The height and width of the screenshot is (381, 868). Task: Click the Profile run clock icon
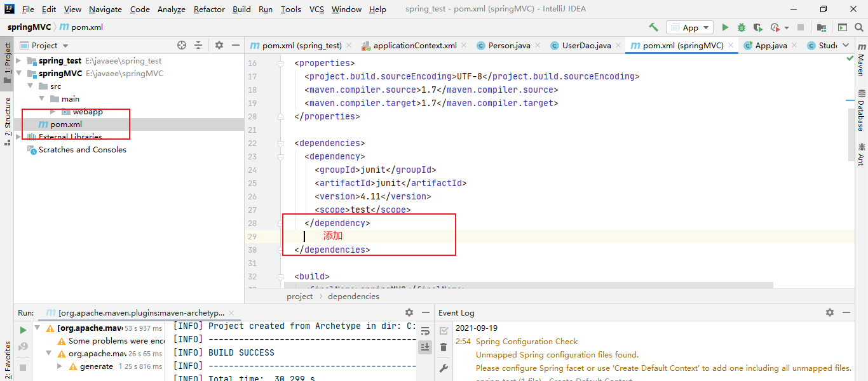pyautogui.click(x=775, y=27)
